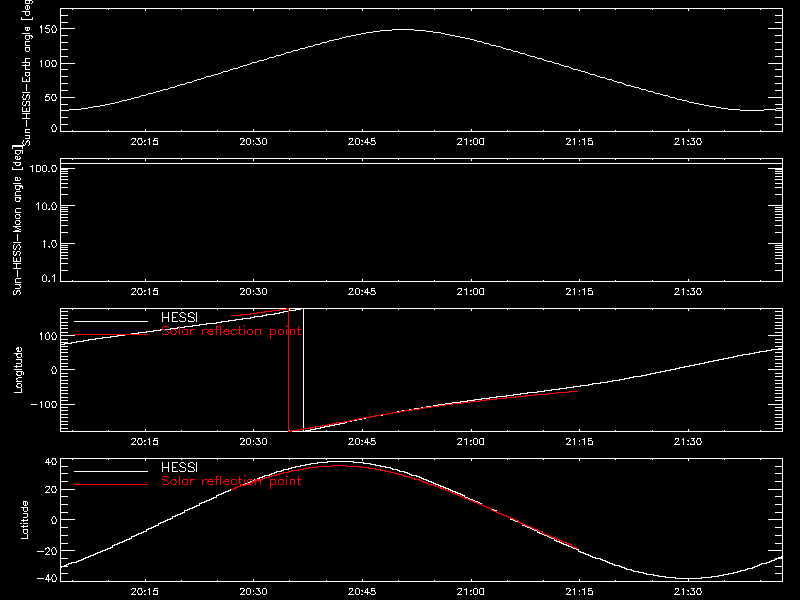Click the Sun-HESSI-Earth angle [deg] axis label

point(27,73)
